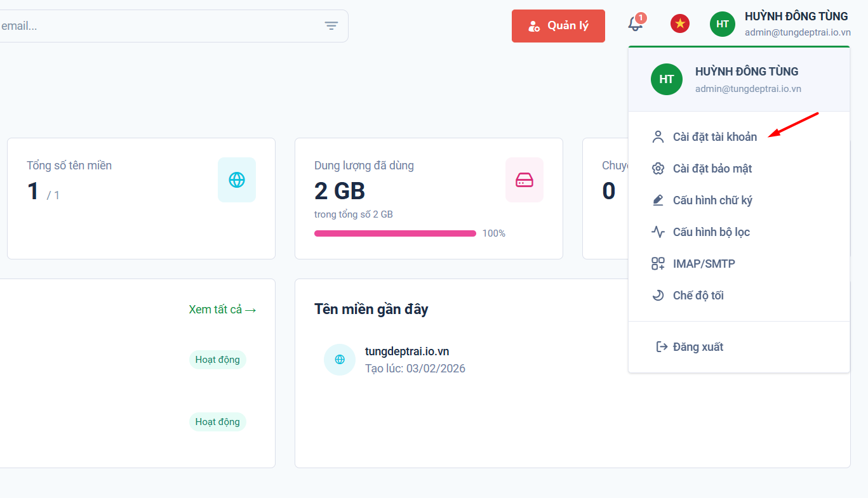Select Cấu hình chữ ký menu item
868x498 pixels.
click(x=712, y=200)
